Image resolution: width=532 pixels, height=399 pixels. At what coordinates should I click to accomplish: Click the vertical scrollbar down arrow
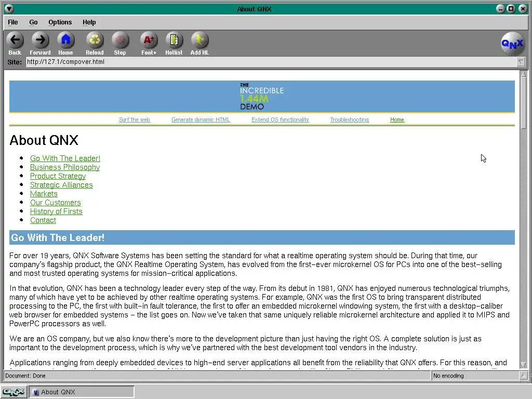pyautogui.click(x=524, y=365)
